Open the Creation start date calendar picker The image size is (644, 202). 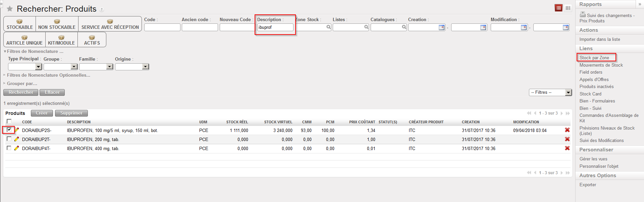click(x=442, y=27)
